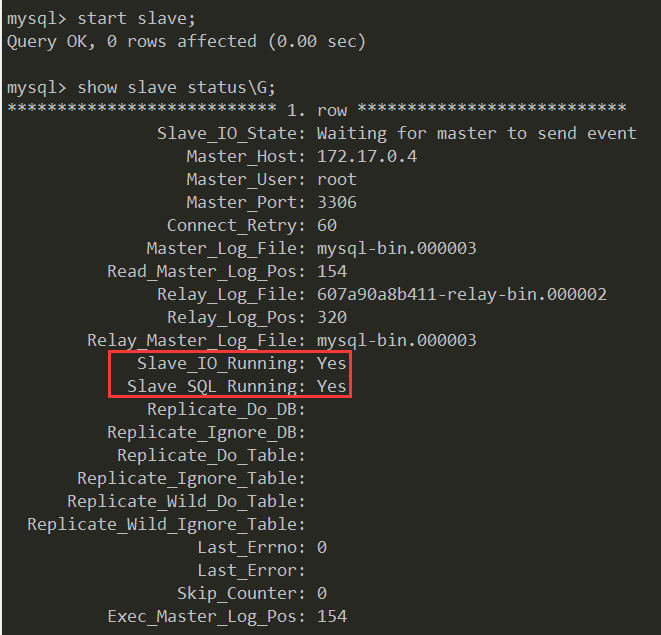Click the Exec_Master_Log_Pos value 154
Screen dimensions: 661x635
coord(332,616)
